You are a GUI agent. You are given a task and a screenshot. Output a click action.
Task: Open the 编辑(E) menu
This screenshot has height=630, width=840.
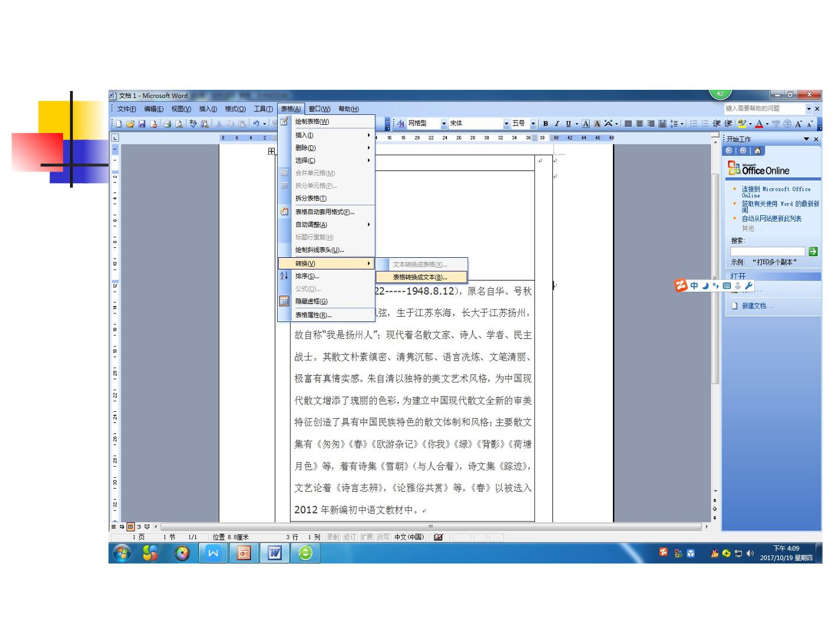coord(154,109)
